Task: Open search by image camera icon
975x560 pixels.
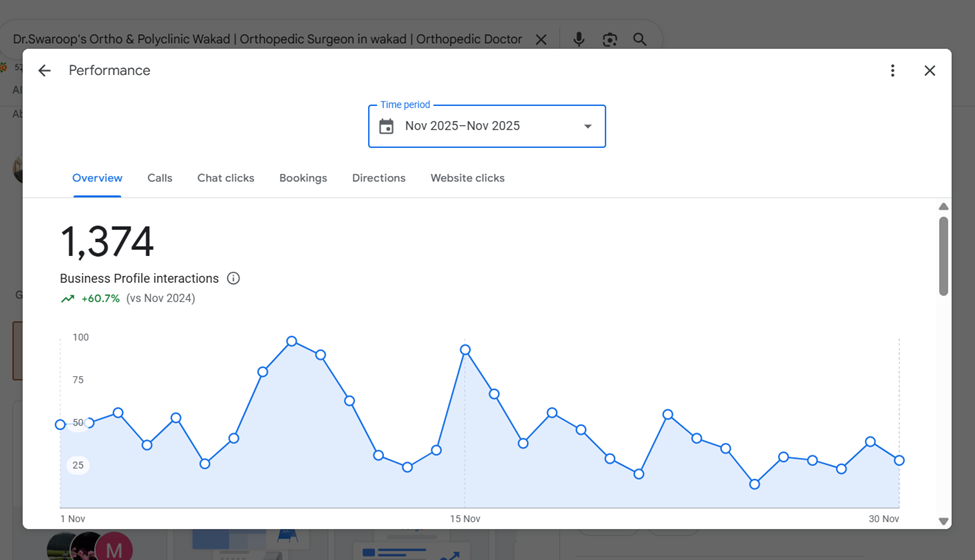Action: tap(609, 40)
